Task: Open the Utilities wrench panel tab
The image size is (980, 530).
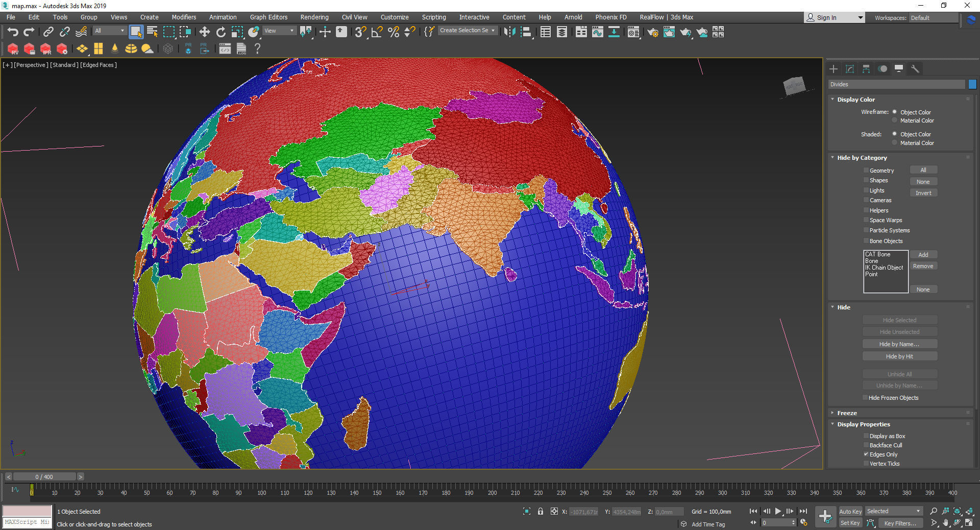Action: 915,69
